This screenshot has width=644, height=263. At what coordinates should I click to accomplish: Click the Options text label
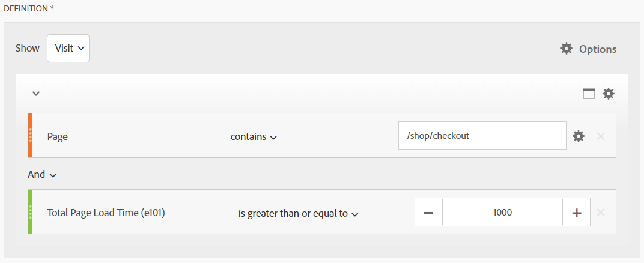(x=598, y=49)
